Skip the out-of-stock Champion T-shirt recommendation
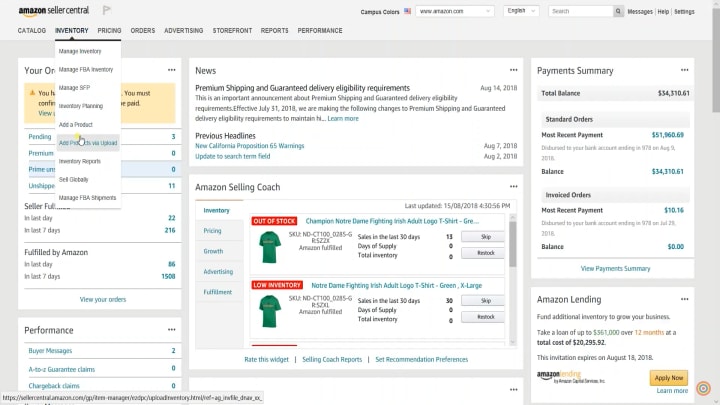The height and width of the screenshot is (405, 720). (x=485, y=236)
